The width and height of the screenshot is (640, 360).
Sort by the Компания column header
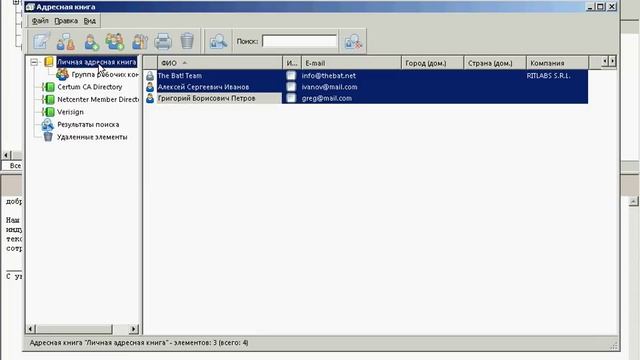[x=557, y=63]
